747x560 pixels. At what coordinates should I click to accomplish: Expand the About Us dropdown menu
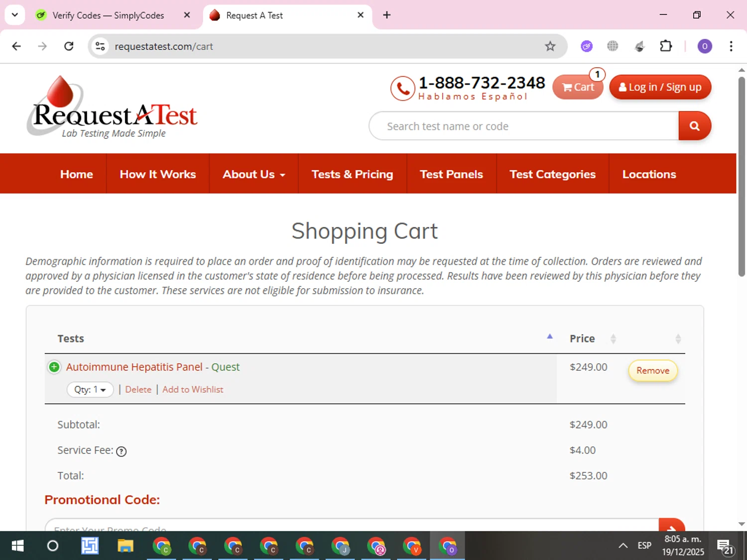pos(253,174)
